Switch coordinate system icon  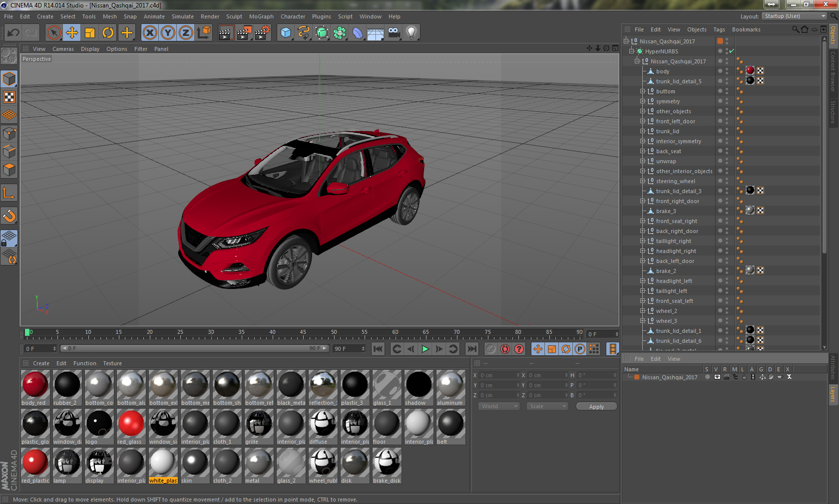tap(204, 33)
